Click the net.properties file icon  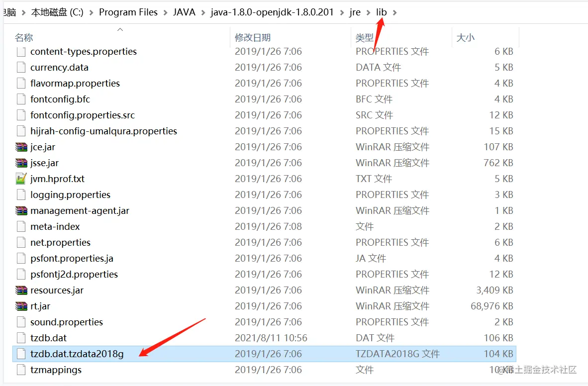(21, 242)
